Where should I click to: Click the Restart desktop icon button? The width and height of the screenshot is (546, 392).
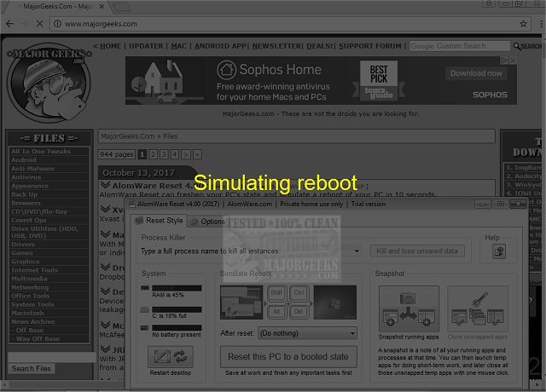coord(171,356)
